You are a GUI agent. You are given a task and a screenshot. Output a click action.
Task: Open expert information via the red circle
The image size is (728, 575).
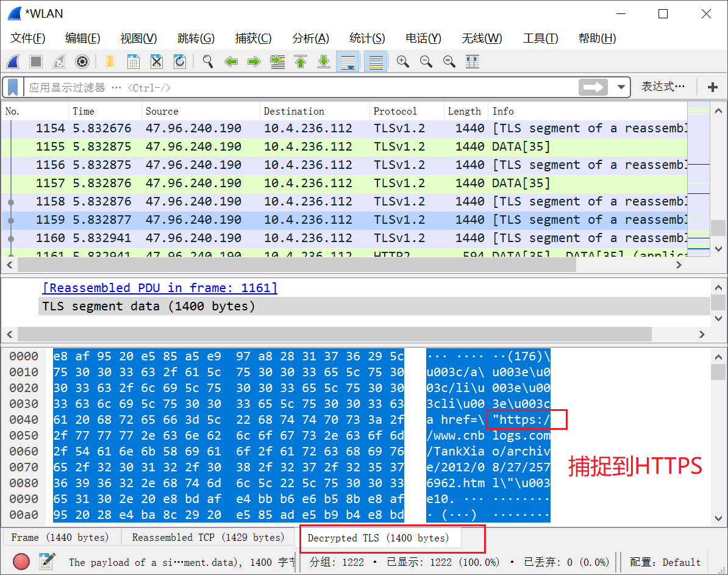(21, 562)
